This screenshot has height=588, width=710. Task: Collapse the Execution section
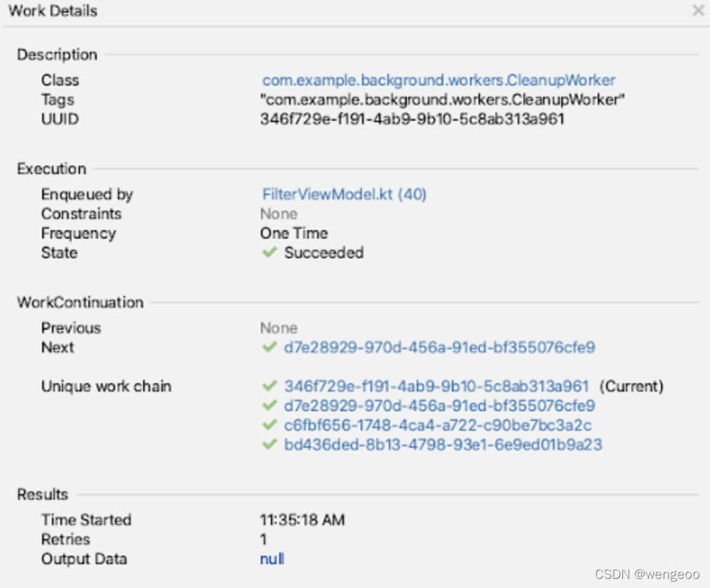[51, 168]
